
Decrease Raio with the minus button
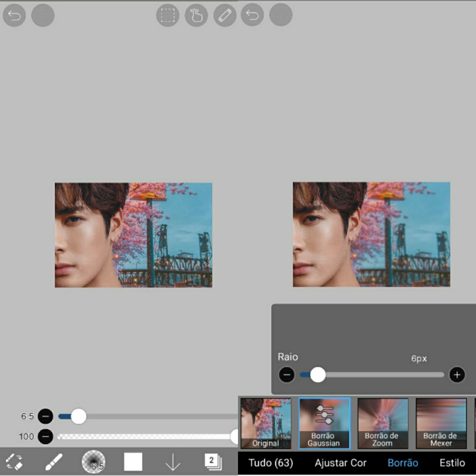287,375
